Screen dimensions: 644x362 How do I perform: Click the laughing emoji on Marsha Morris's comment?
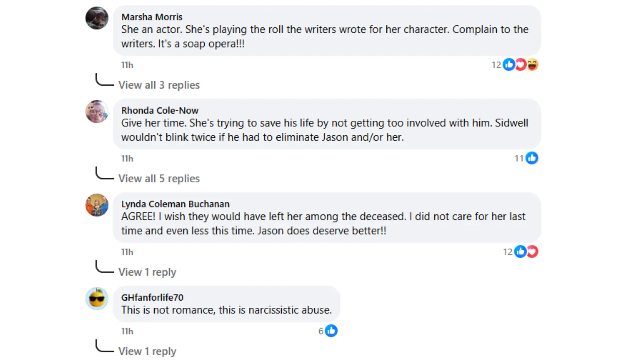(532, 64)
